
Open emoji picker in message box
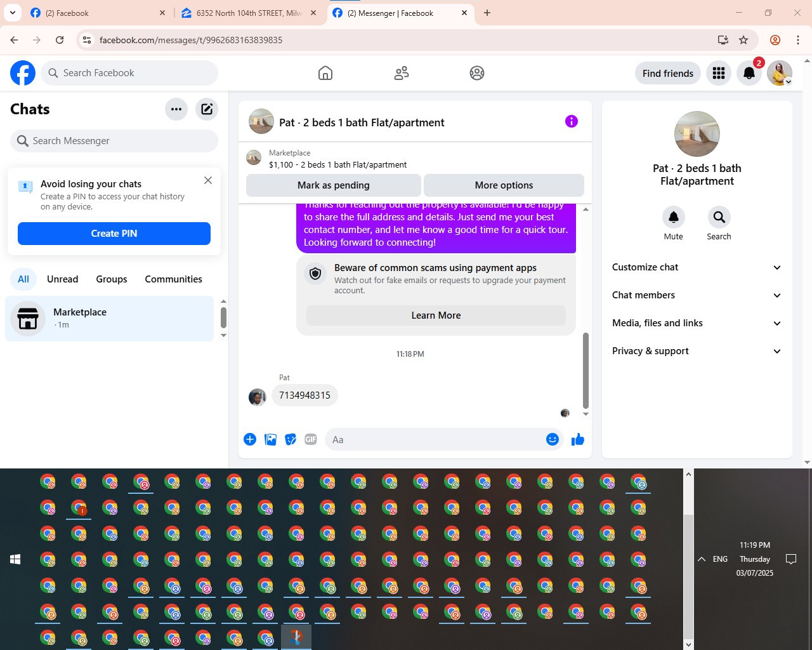tap(553, 439)
